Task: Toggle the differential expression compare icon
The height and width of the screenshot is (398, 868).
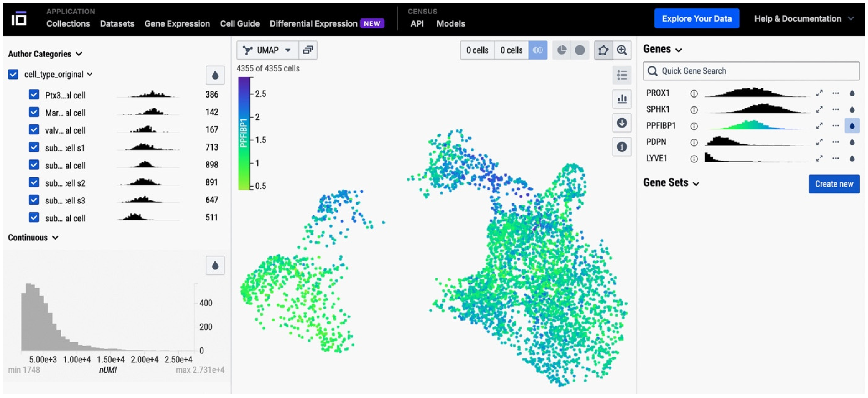Action: (x=537, y=50)
